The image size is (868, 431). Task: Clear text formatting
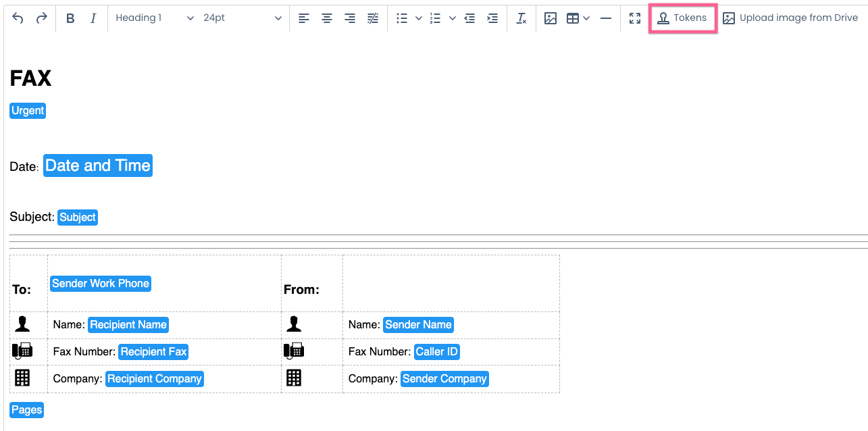[x=521, y=18]
